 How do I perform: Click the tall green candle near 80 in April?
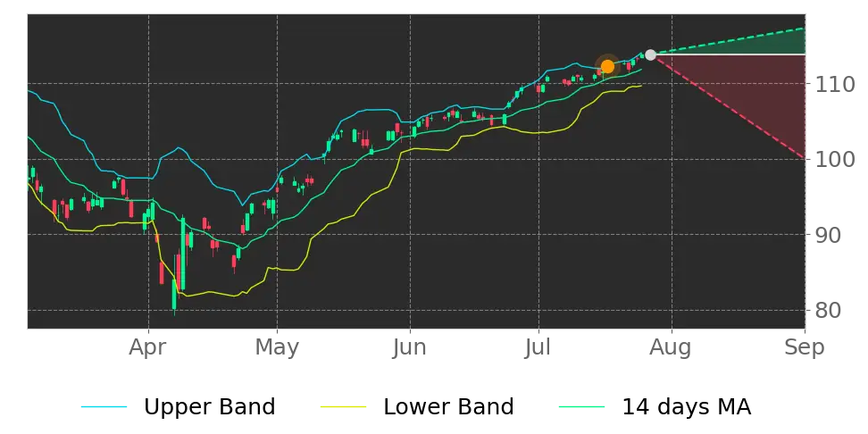tap(174, 294)
